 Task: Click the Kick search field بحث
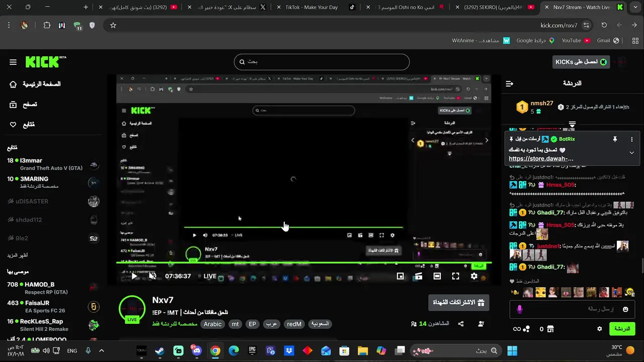(321, 62)
